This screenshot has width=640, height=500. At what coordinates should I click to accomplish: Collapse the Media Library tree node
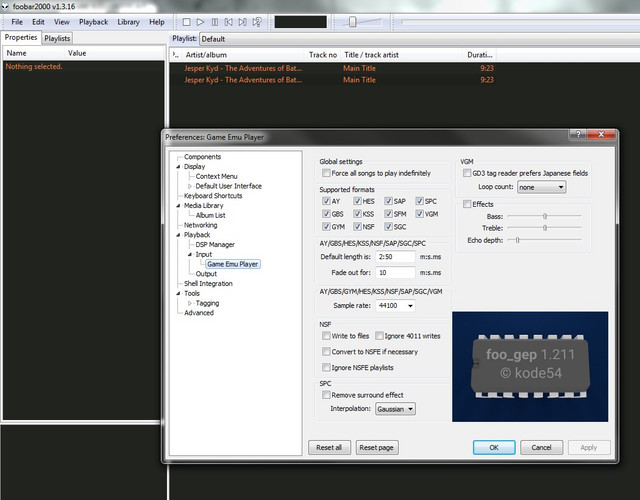point(178,206)
